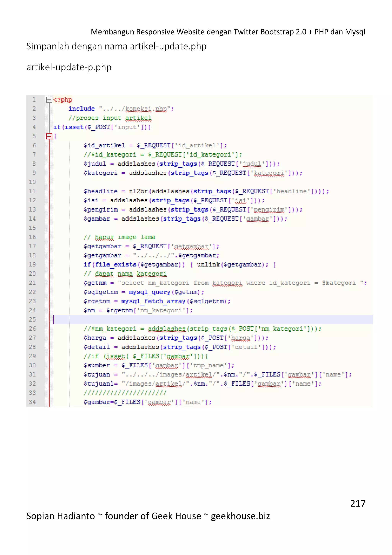Click text Simpanlah dengan nama artikel-update.php
Screen dimensions: 392x555
point(116,46)
